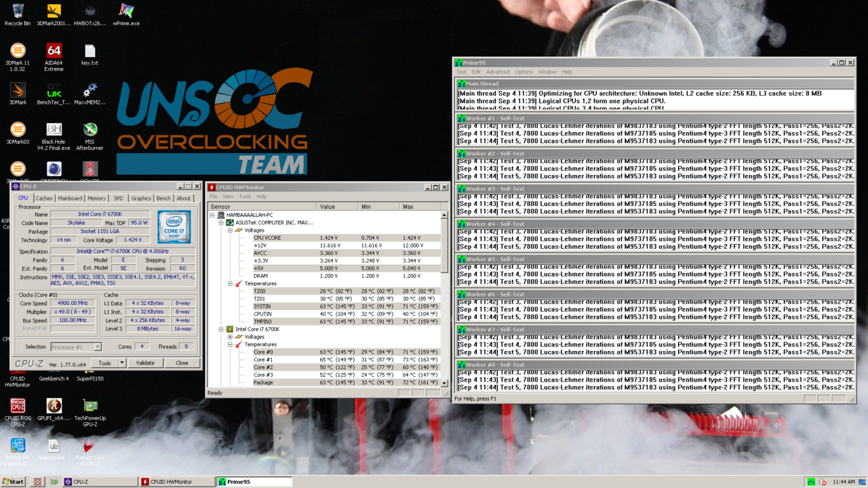This screenshot has height=488, width=868.
Task: Switch to CPU-Z Graphics tab
Action: coord(141,199)
